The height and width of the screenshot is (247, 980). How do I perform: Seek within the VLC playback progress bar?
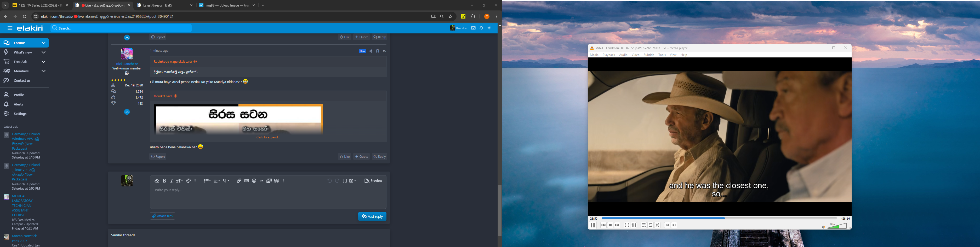pos(719,219)
